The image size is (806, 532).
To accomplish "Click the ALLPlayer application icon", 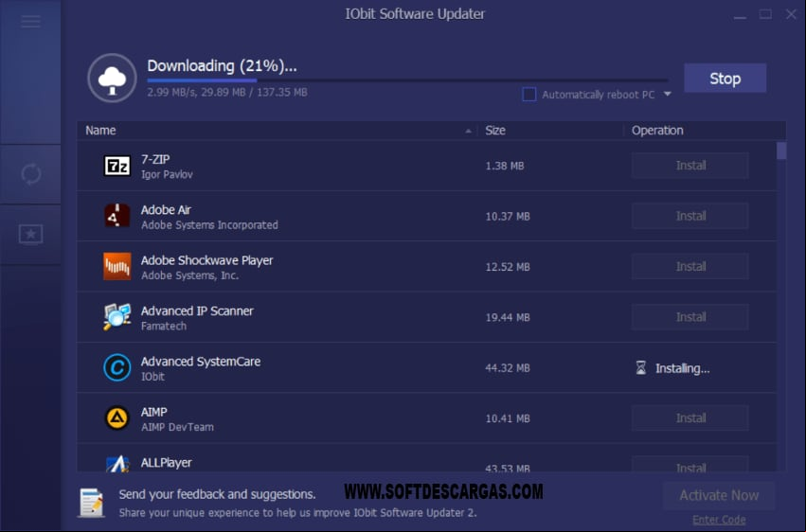I will (117, 464).
